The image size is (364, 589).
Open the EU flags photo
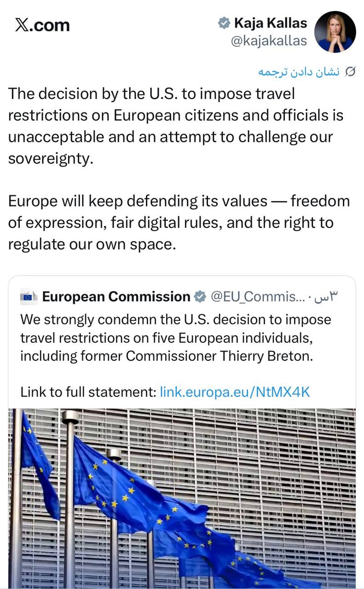182,498
